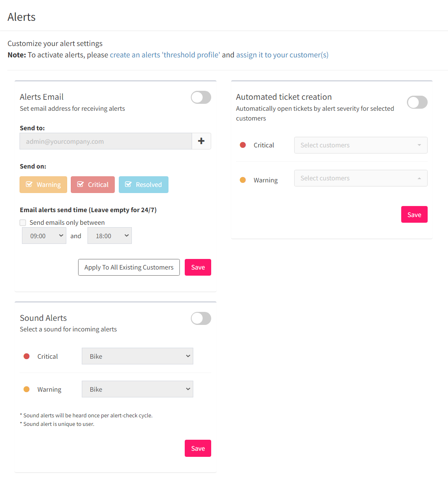Enable the Sound Alerts switch
Image resolution: width=448 pixels, height=489 pixels.
point(201,318)
